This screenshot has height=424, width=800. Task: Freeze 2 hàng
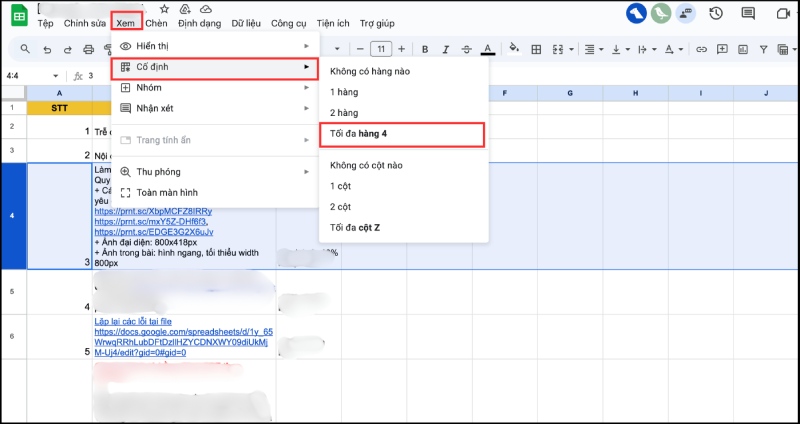(x=404, y=113)
